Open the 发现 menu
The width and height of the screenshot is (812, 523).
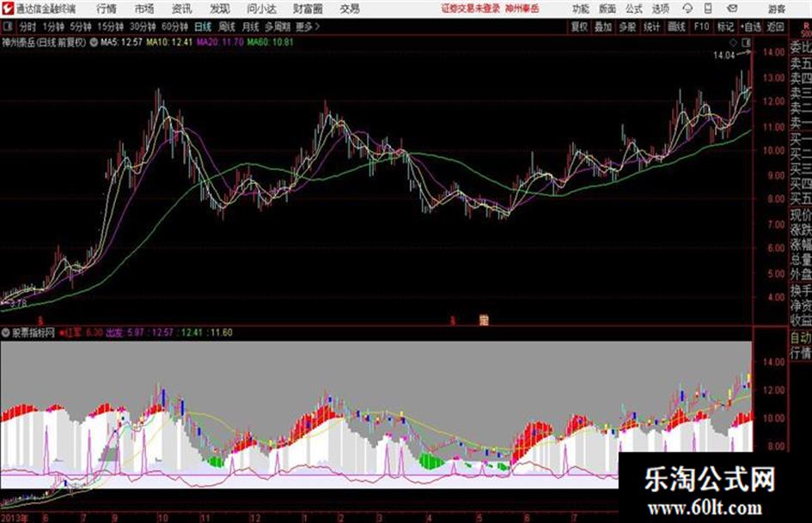pyautogui.click(x=220, y=9)
